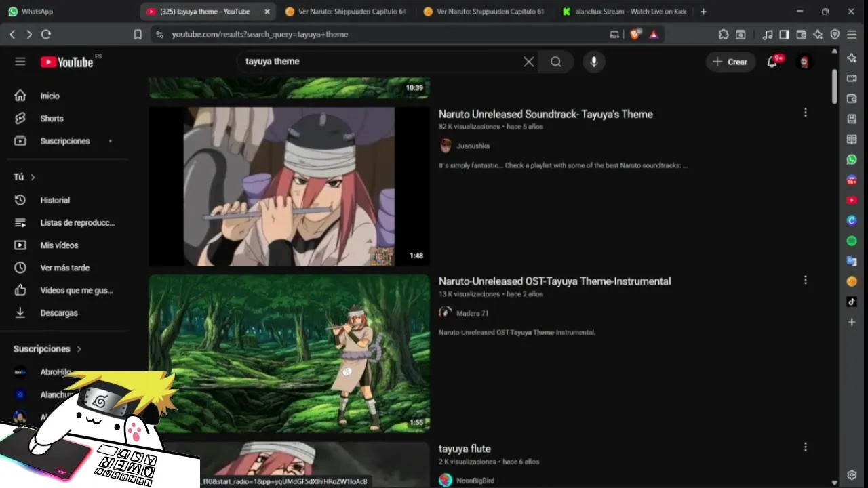Open Spotify in the Brave sidebar
The height and width of the screenshot is (488, 868).
coord(852,241)
